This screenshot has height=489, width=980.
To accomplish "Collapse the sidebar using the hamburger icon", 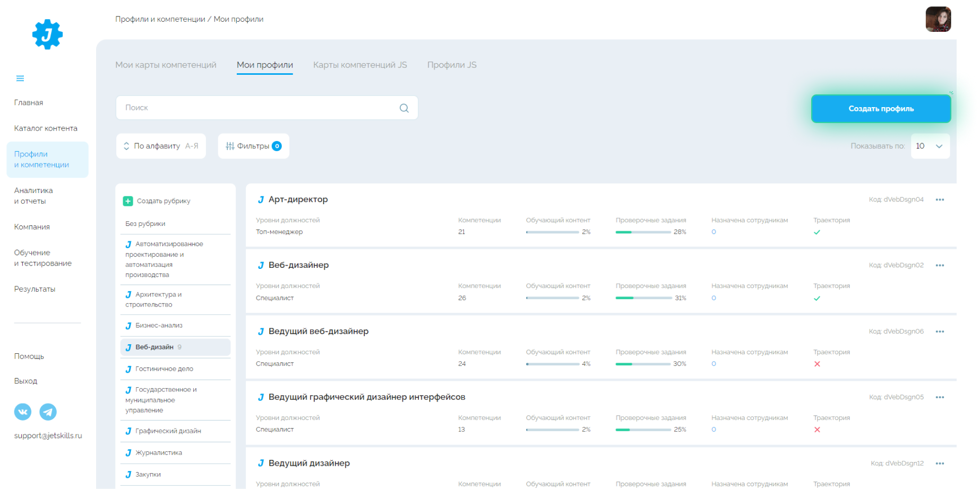I will (20, 78).
